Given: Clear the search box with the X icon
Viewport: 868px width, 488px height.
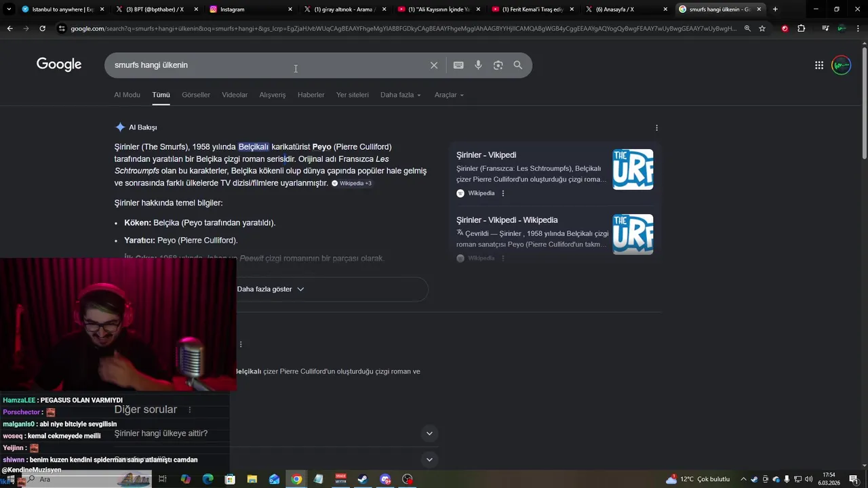Looking at the screenshot, I should coord(434,65).
